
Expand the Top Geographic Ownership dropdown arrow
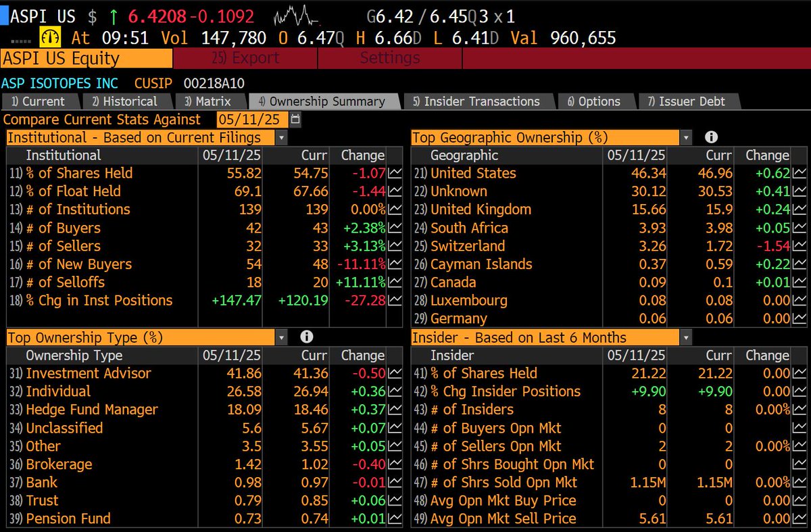tap(687, 137)
